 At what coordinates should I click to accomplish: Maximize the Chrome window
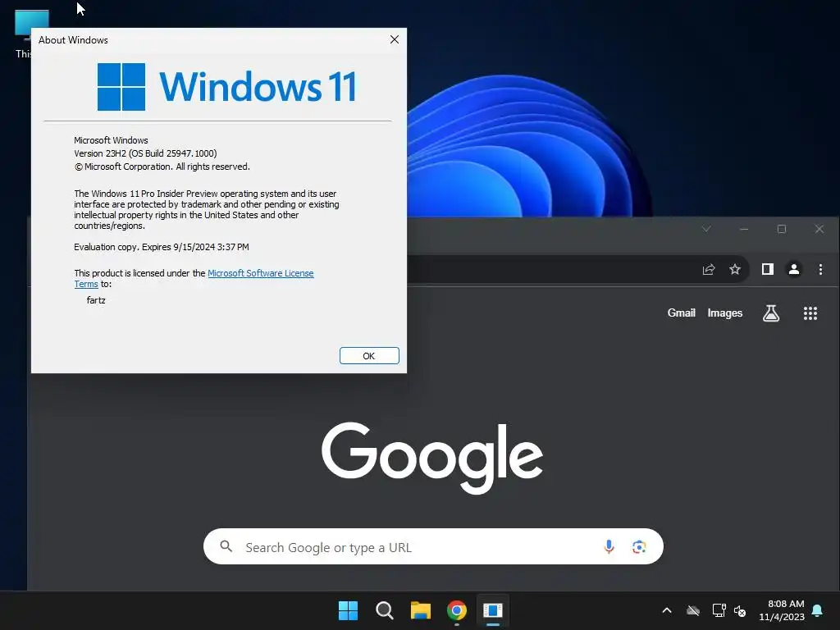[x=782, y=229]
